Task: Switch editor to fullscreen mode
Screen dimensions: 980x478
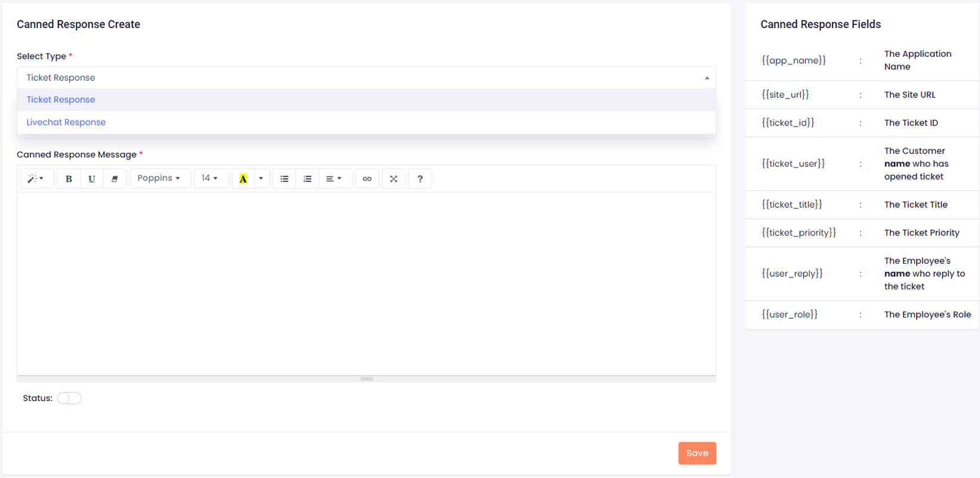Action: pyautogui.click(x=394, y=178)
